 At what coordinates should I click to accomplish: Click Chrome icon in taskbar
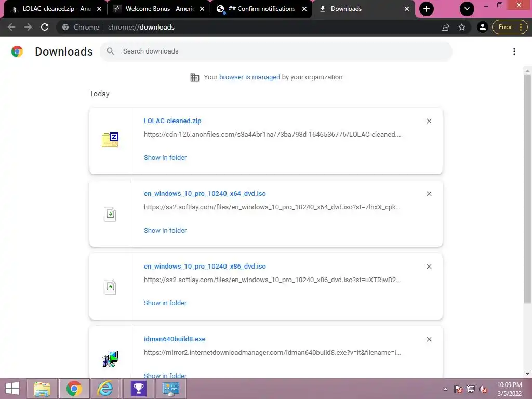(x=74, y=389)
